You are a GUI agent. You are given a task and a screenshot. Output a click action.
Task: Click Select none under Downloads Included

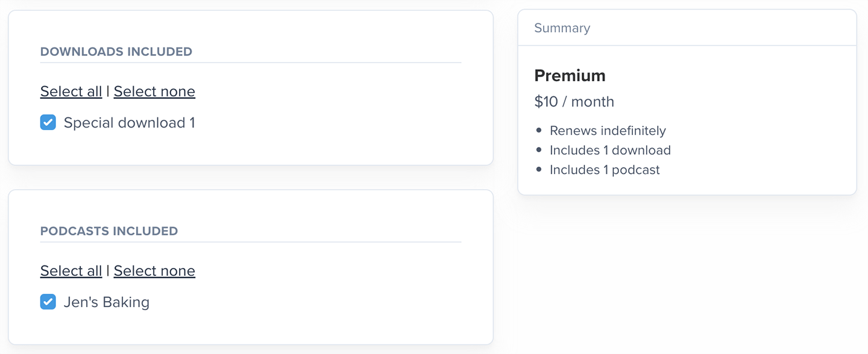click(x=154, y=92)
